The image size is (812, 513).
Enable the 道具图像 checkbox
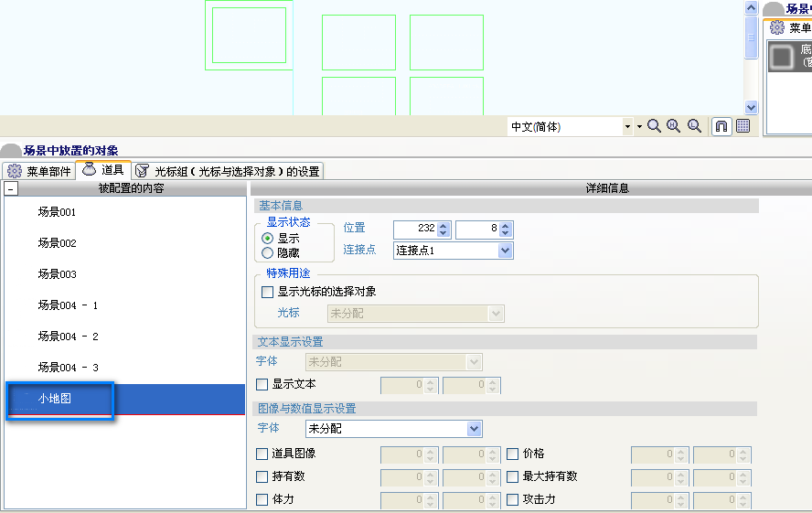coord(262,454)
